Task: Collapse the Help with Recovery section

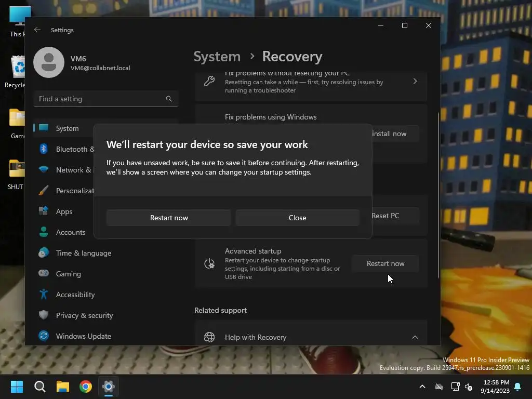Action: [415, 337]
